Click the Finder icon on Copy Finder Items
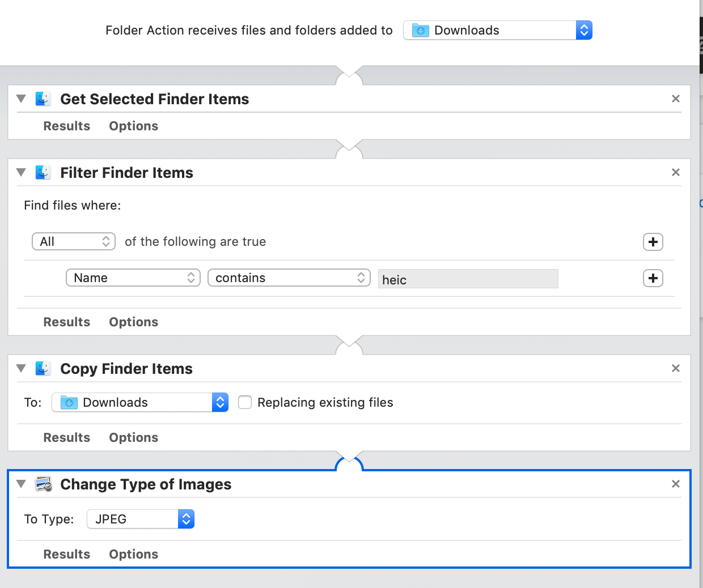Viewport: 703px width, 588px height. pos(43,368)
